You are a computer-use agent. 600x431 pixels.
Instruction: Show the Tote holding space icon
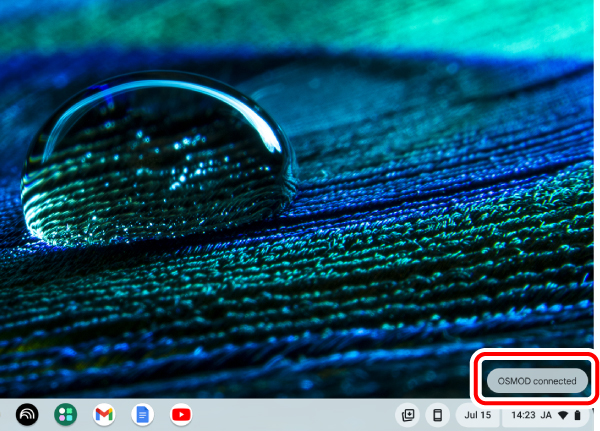point(408,414)
